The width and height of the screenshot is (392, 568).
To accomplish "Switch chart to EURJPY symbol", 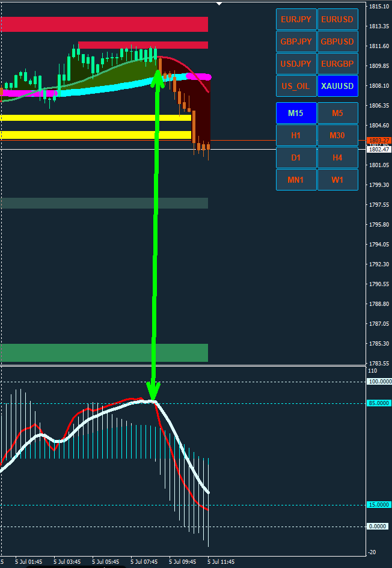I will coord(296,19).
